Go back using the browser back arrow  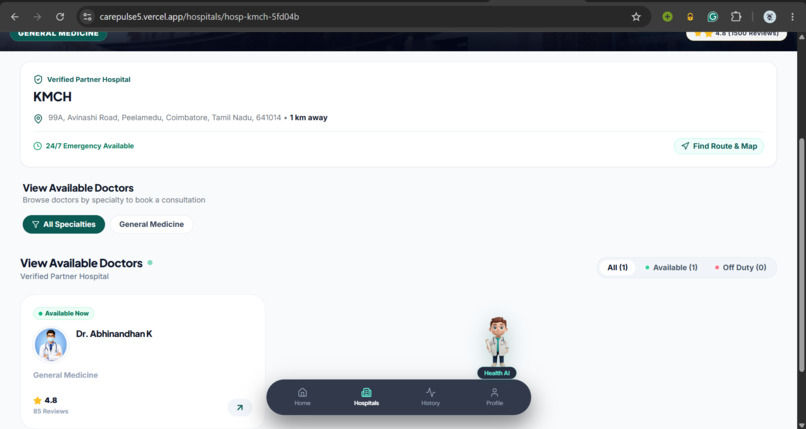pos(14,17)
